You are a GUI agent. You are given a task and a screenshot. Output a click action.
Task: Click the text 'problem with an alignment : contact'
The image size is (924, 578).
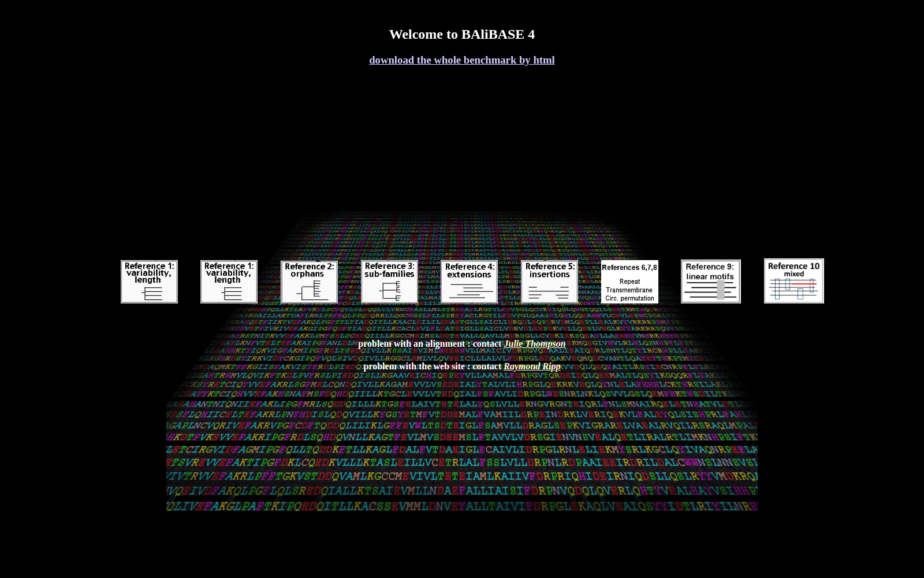click(x=430, y=344)
